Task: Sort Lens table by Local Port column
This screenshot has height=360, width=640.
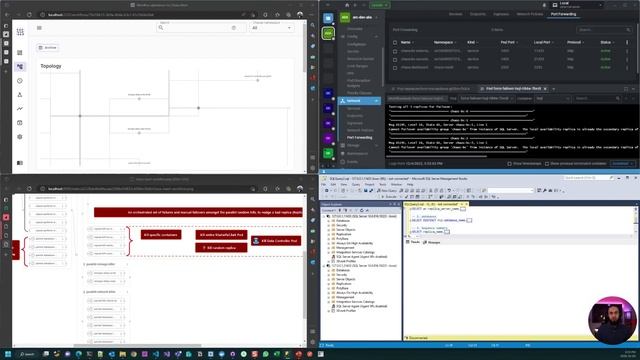Action: 543,42
